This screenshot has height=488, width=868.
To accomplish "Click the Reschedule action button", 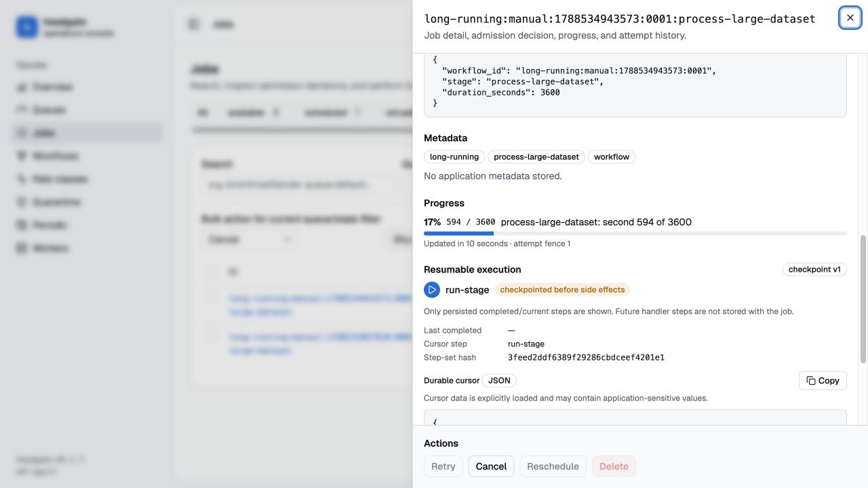I will [553, 466].
